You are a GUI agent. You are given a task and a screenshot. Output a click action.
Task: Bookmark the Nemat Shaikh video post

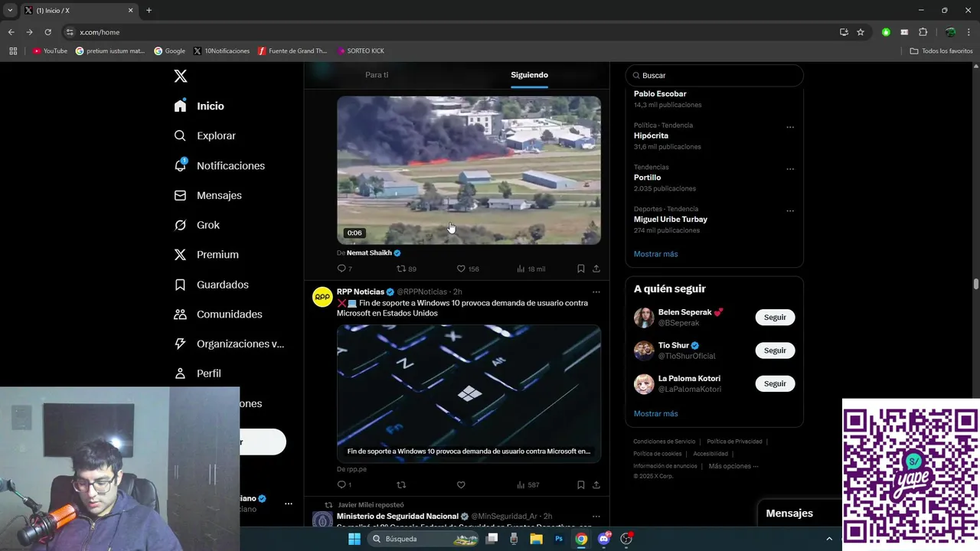[581, 269]
